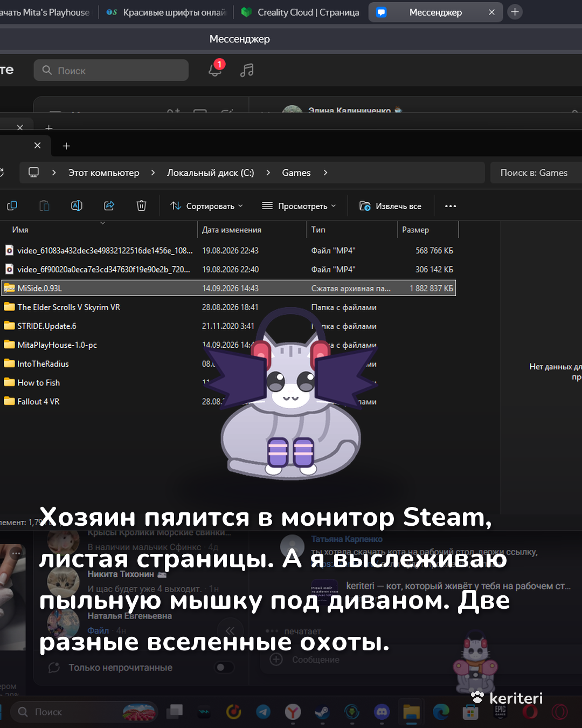Screen dimensions: 582x728
Task: Go to Этот компьютер breadcrumb
Action: click(103, 173)
